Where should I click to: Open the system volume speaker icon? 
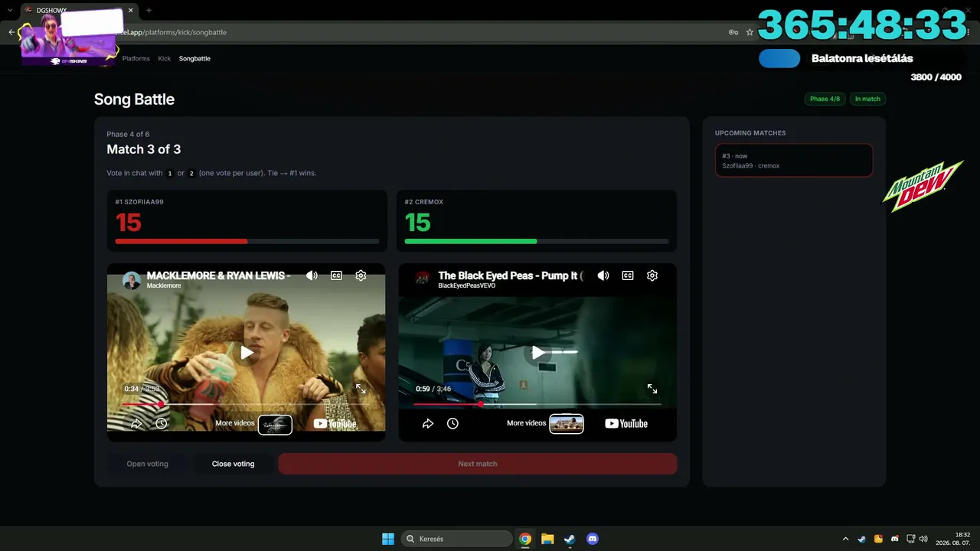923,539
